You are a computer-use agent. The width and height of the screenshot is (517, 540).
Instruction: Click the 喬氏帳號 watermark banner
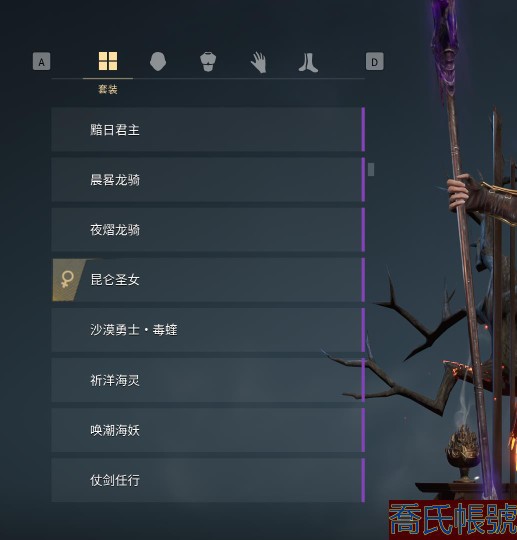(x=453, y=520)
